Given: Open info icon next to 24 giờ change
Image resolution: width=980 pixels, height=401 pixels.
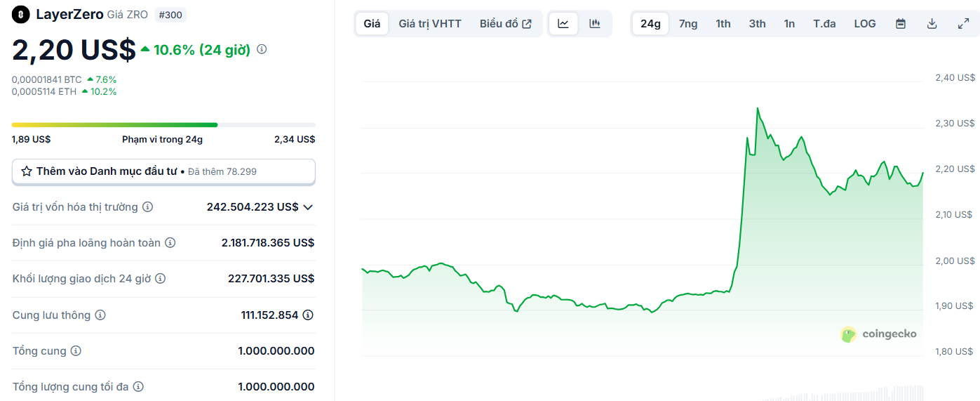Looking at the screenshot, I should coord(262,49).
